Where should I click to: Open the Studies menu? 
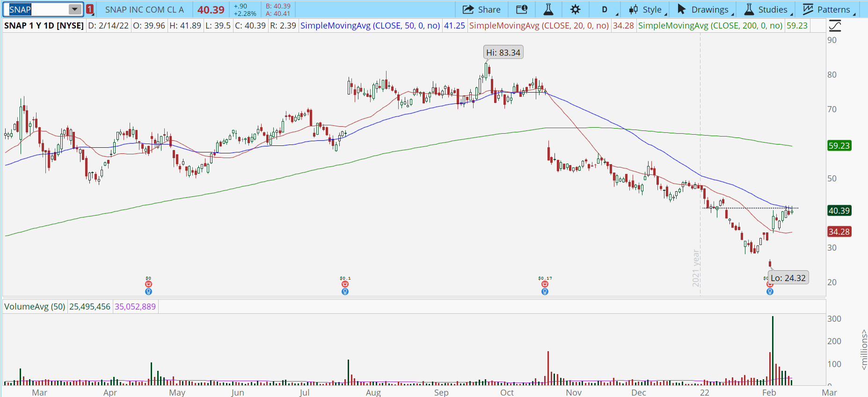click(768, 9)
